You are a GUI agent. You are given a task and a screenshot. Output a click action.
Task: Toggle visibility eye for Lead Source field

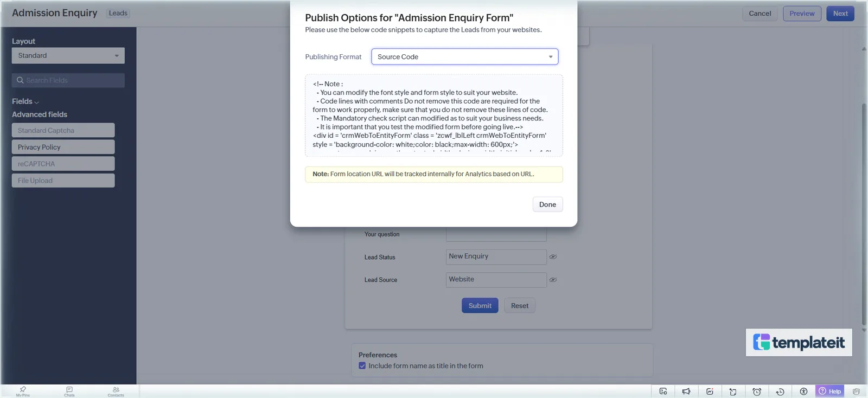553,280
